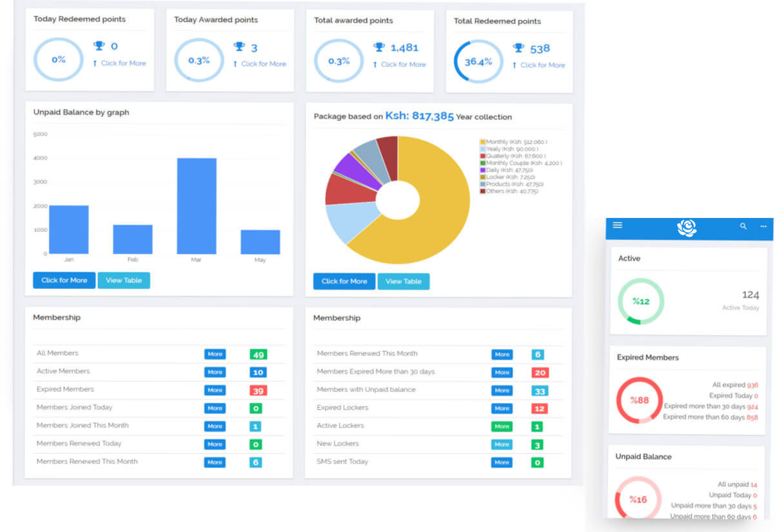
Task: Click the trophy icon on Today Awarded points card
Action: (x=241, y=46)
